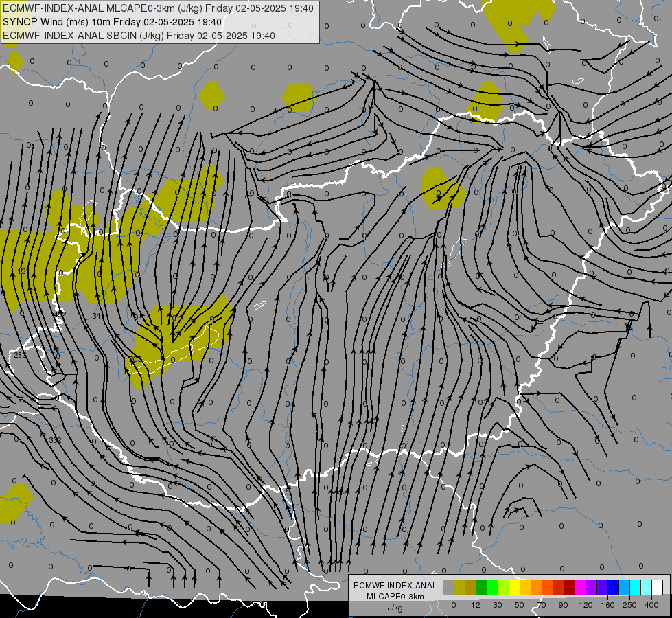Click the legend scale value 250

tap(629, 605)
